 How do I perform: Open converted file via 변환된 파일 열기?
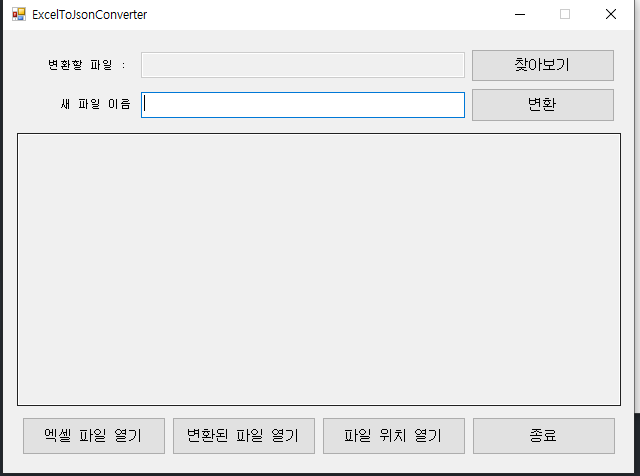coord(244,436)
